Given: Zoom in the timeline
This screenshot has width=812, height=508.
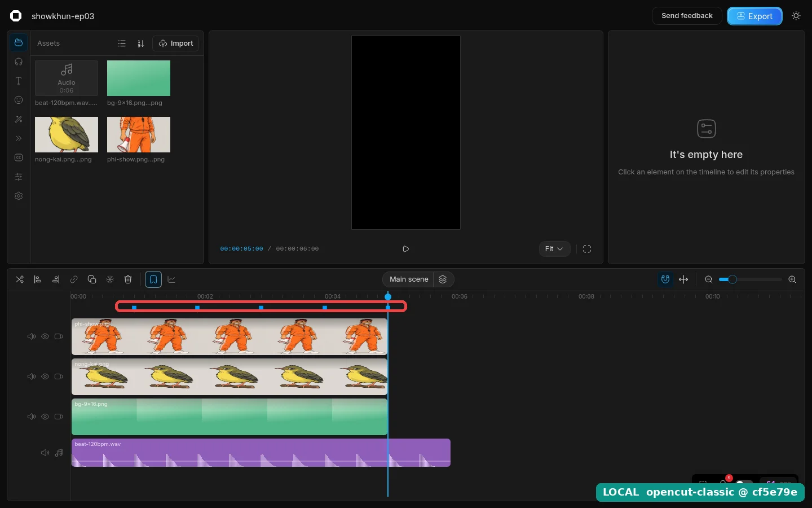Looking at the screenshot, I should 792,279.
